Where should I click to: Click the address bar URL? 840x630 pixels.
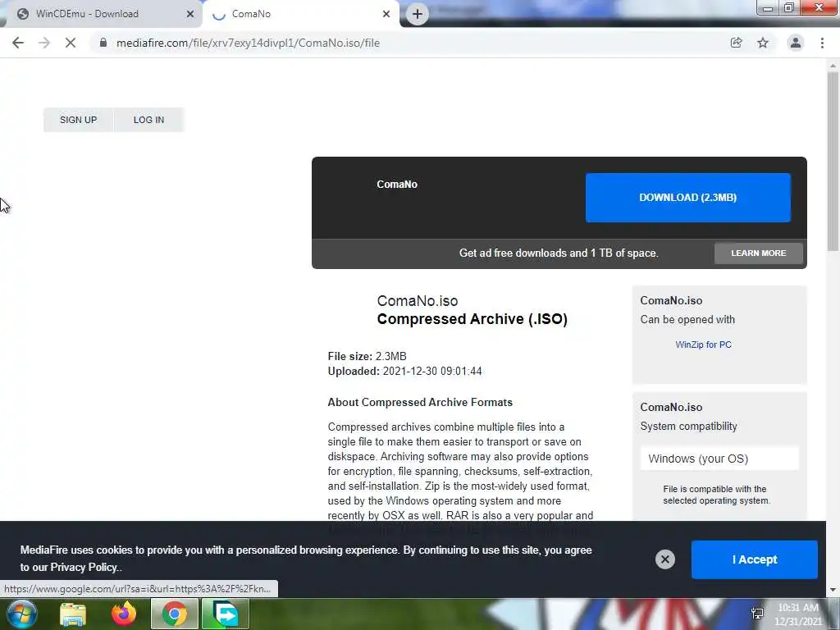point(248,43)
